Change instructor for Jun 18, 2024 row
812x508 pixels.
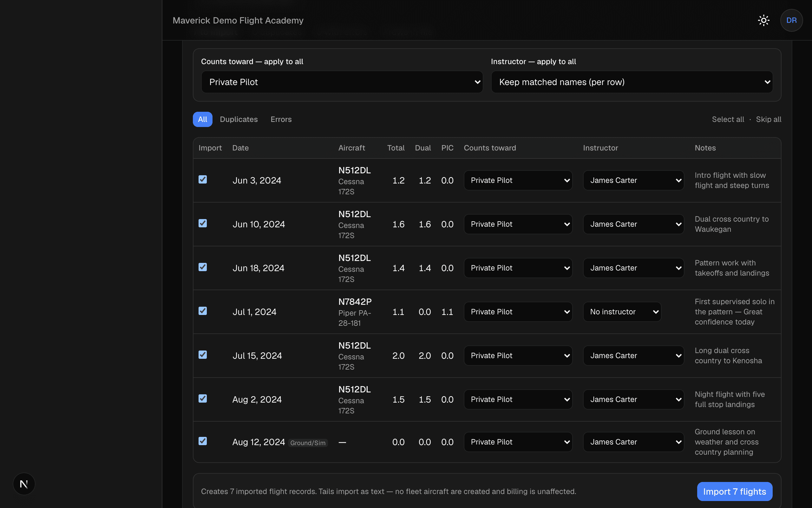(x=633, y=268)
